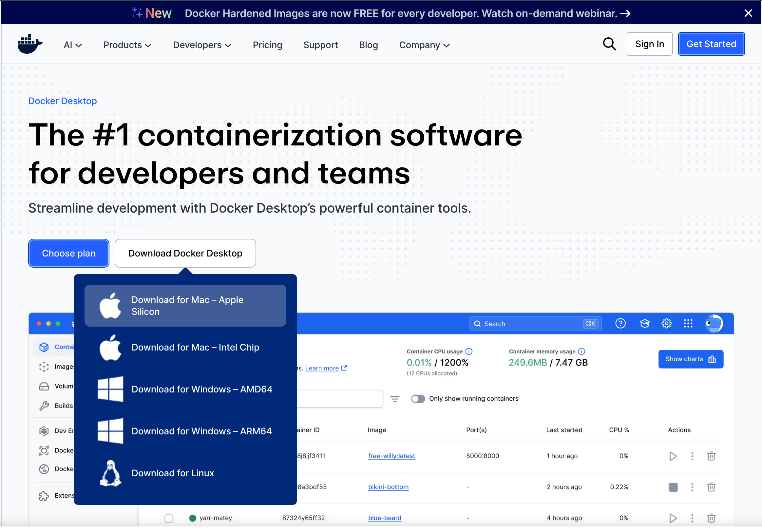The width and height of the screenshot is (762, 532).
Task: Click the apps grid icon
Action: tap(688, 323)
